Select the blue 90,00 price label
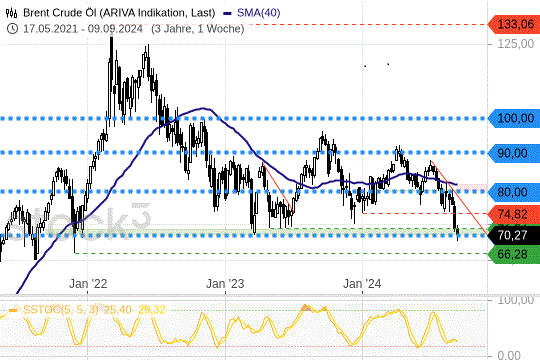The width and height of the screenshot is (540, 360). point(513,153)
